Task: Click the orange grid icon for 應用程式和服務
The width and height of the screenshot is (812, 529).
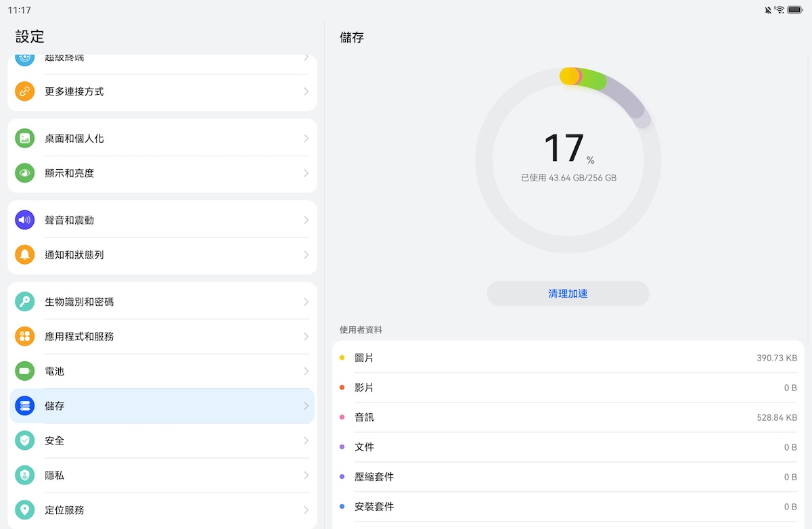Action: tap(25, 336)
